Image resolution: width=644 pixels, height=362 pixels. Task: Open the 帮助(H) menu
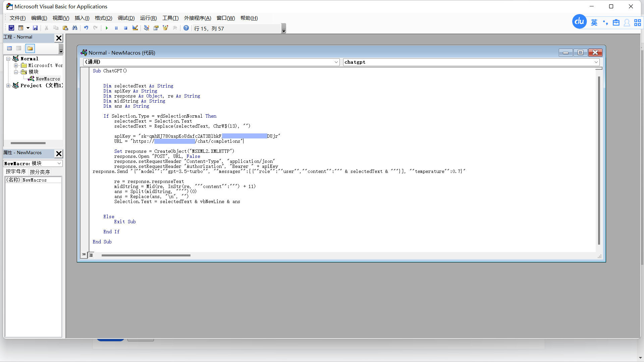pyautogui.click(x=249, y=18)
